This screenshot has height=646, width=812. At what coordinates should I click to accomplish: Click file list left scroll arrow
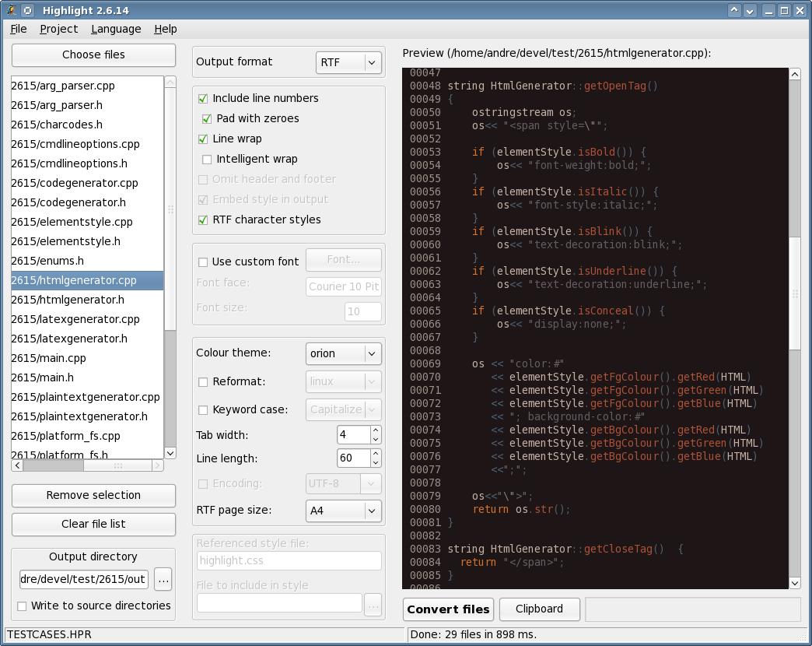pyautogui.click(x=18, y=465)
